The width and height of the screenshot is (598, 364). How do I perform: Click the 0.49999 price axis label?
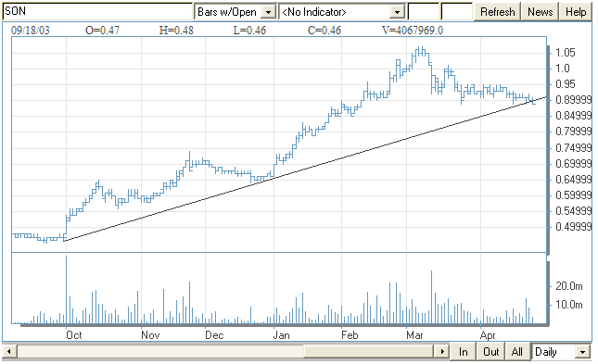click(x=573, y=227)
